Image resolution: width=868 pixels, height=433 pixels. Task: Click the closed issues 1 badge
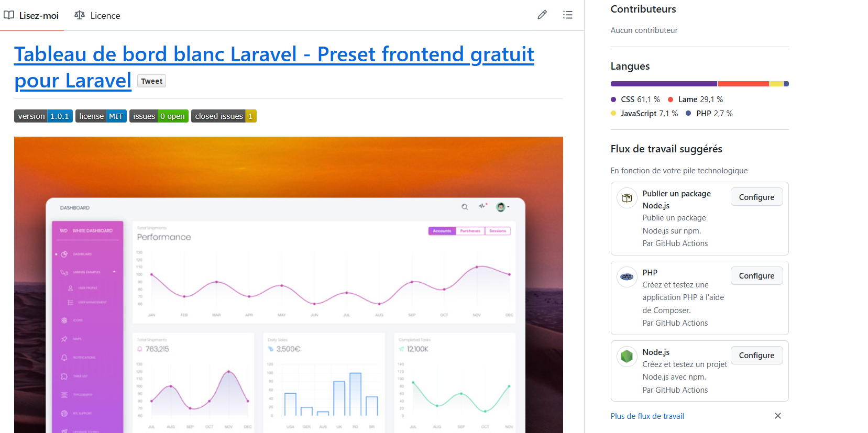point(224,116)
